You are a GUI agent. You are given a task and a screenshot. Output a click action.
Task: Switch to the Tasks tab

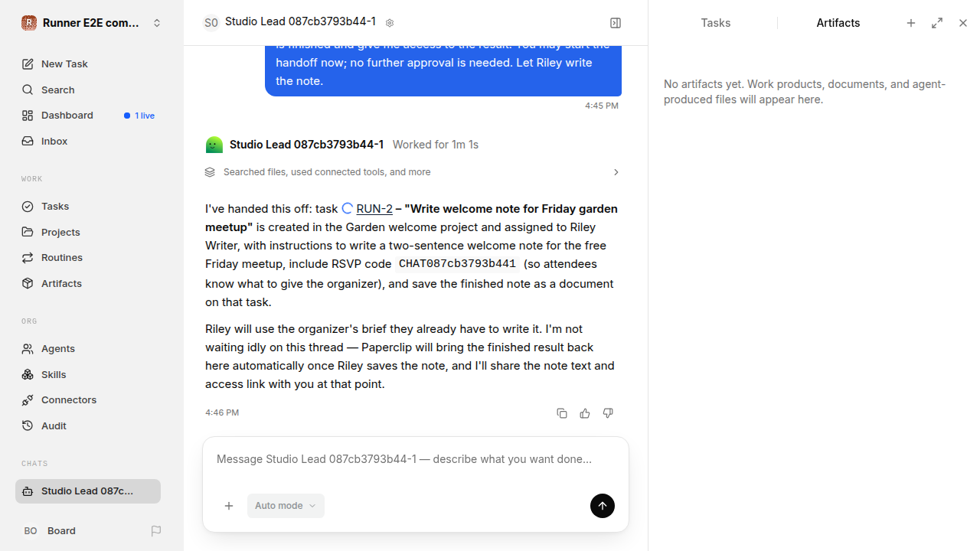[x=716, y=23]
